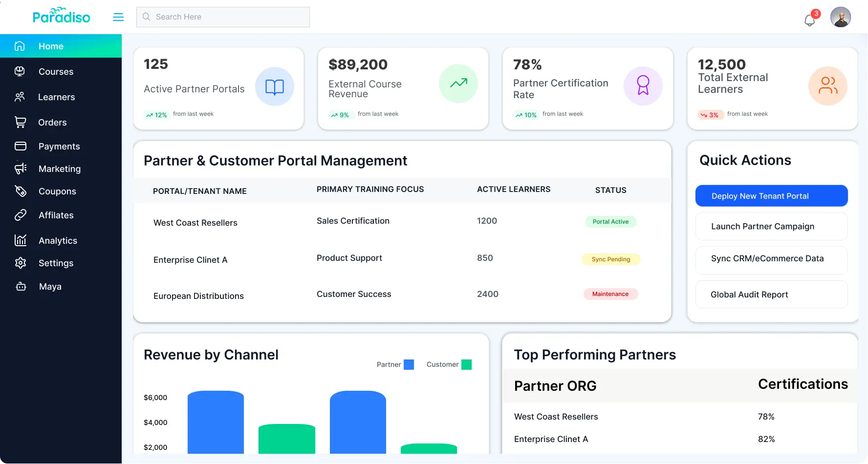Image resolution: width=868 pixels, height=464 pixels.
Task: Open the user profile avatar
Action: point(841,17)
